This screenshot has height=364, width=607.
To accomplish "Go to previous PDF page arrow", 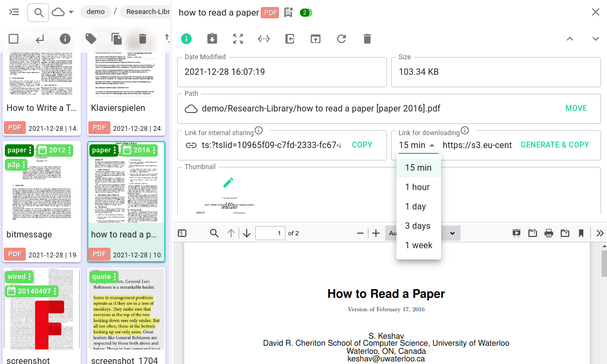I will [231, 233].
